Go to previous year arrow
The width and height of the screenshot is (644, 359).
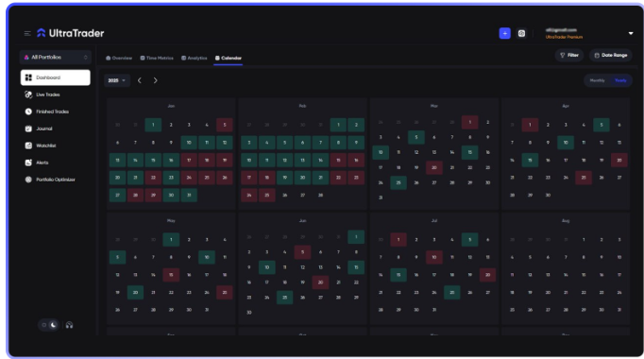[x=140, y=80]
